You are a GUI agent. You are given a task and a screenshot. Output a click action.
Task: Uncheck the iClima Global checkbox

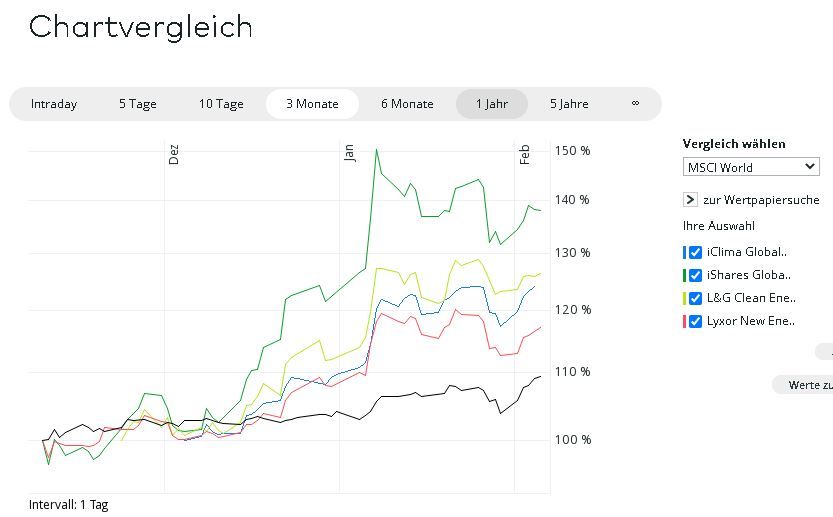(x=695, y=252)
